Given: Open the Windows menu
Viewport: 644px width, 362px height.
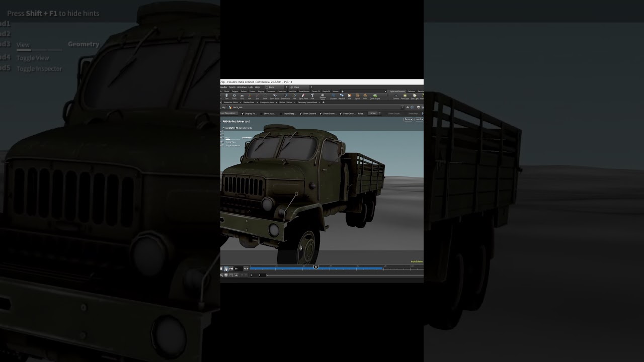Looking at the screenshot, I should coord(242,87).
